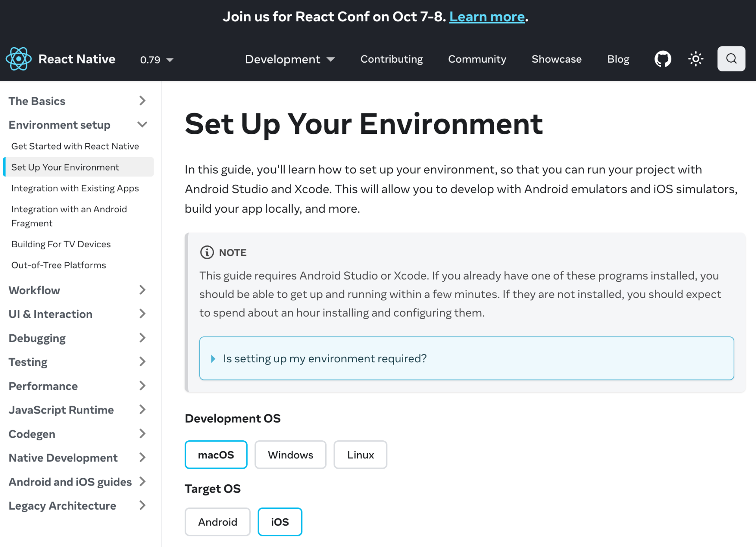Expand the Legacy Architecture chevron
The width and height of the screenshot is (756, 547).
coord(143,505)
